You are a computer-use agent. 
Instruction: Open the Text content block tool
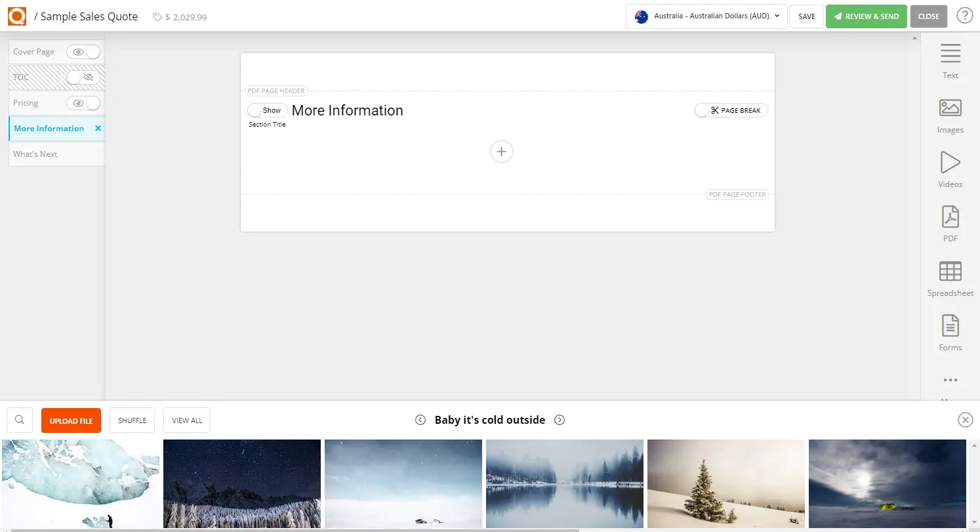950,59
